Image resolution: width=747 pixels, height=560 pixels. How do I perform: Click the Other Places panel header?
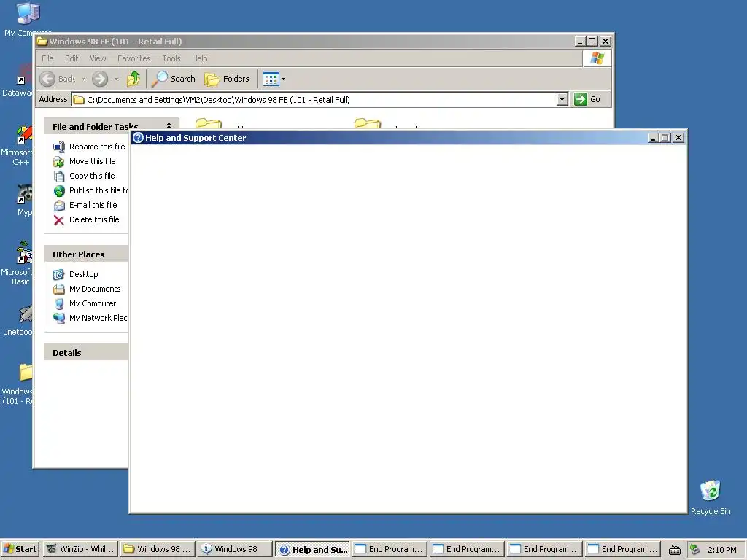coord(86,254)
